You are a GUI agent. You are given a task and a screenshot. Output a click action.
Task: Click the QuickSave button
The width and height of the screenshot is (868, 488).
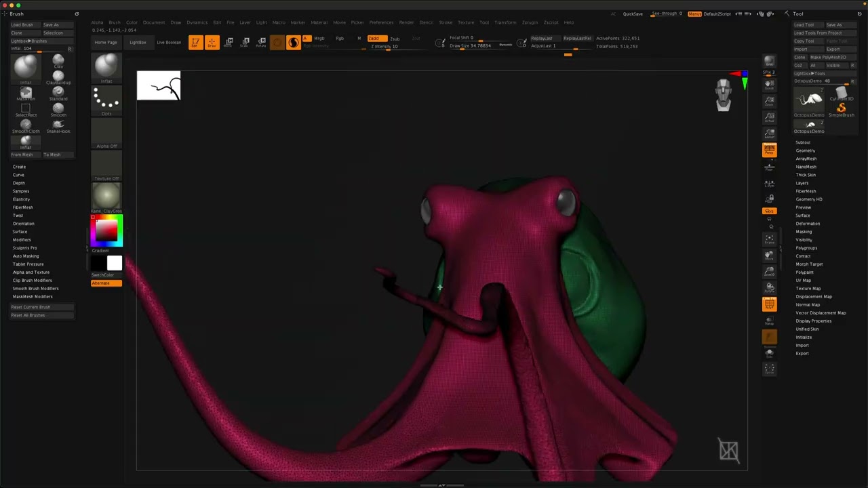[633, 14]
